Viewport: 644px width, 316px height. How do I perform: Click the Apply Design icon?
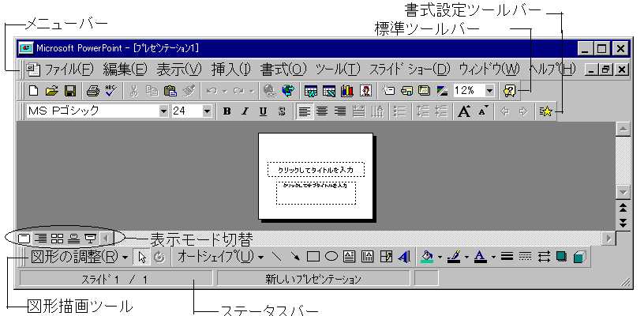click(x=424, y=91)
